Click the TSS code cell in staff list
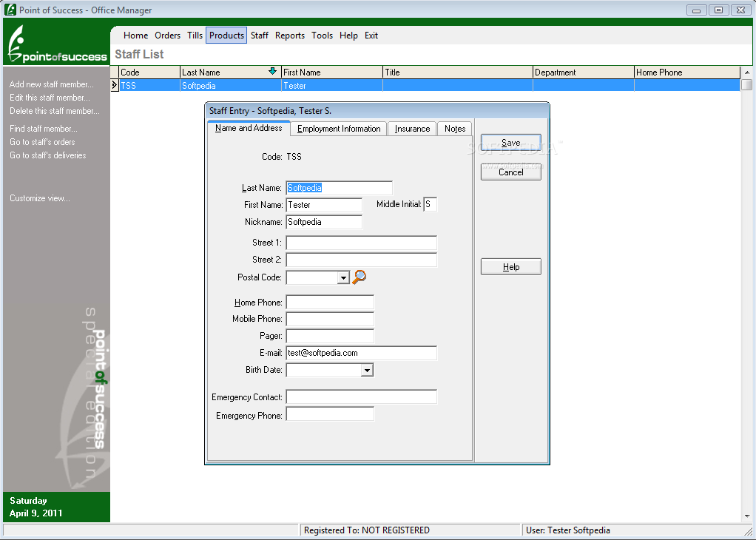Screen dimensions: 756x540 tap(149, 85)
